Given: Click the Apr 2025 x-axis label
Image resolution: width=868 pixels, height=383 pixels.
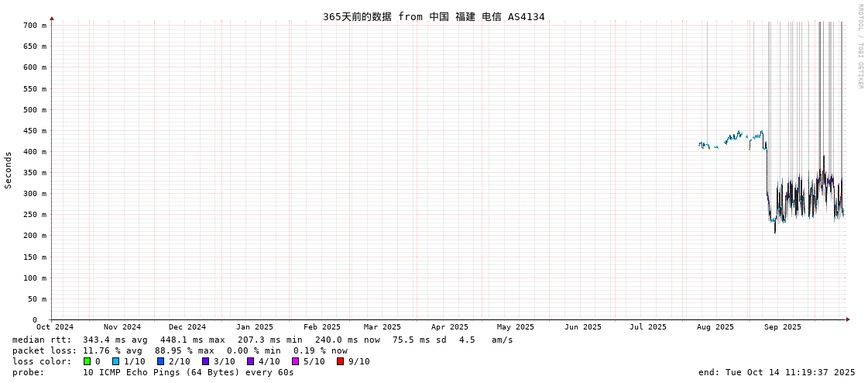Looking at the screenshot, I should pyautogui.click(x=450, y=327).
